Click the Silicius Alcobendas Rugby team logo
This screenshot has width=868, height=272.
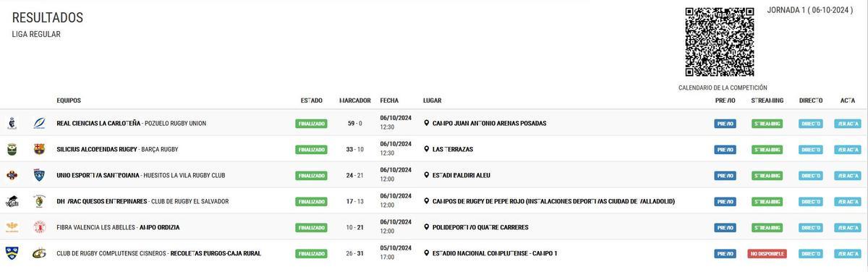tap(12, 149)
